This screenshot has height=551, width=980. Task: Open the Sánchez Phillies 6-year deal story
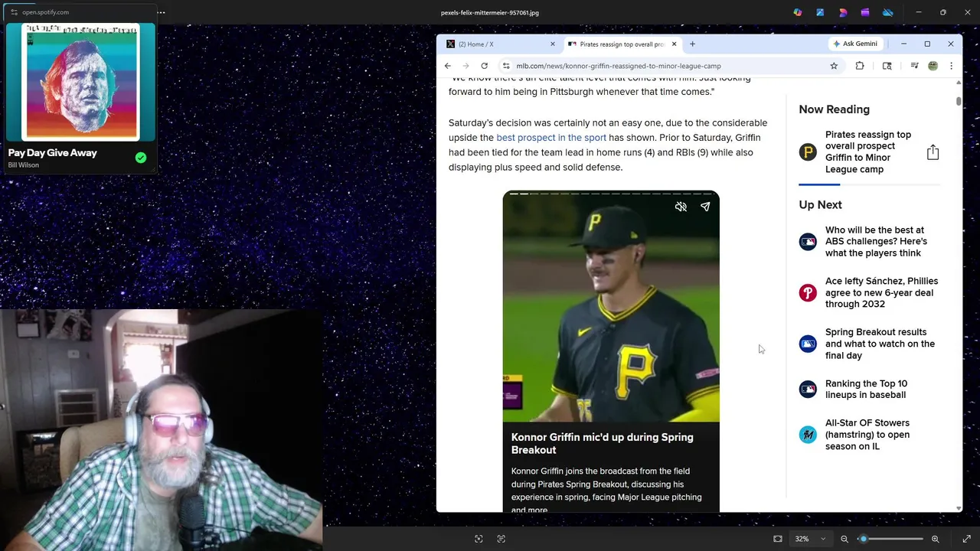point(881,292)
